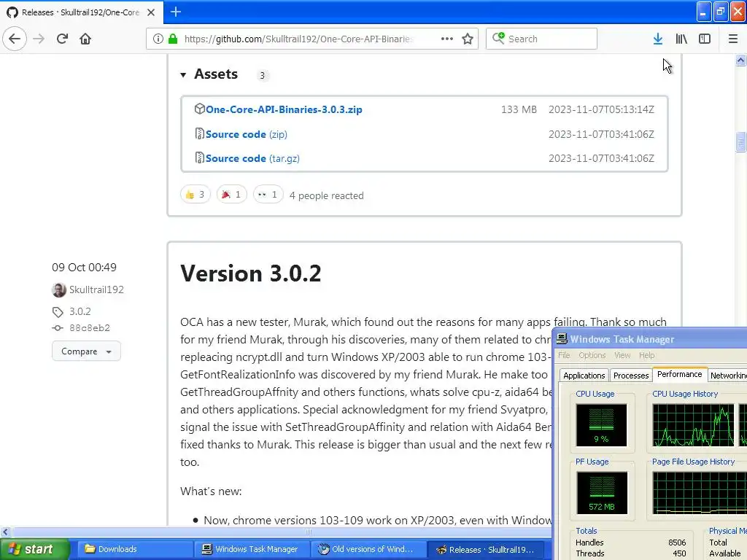This screenshot has height=560, width=747.
Task: Open the Compare dropdown button
Action: pyautogui.click(x=86, y=351)
